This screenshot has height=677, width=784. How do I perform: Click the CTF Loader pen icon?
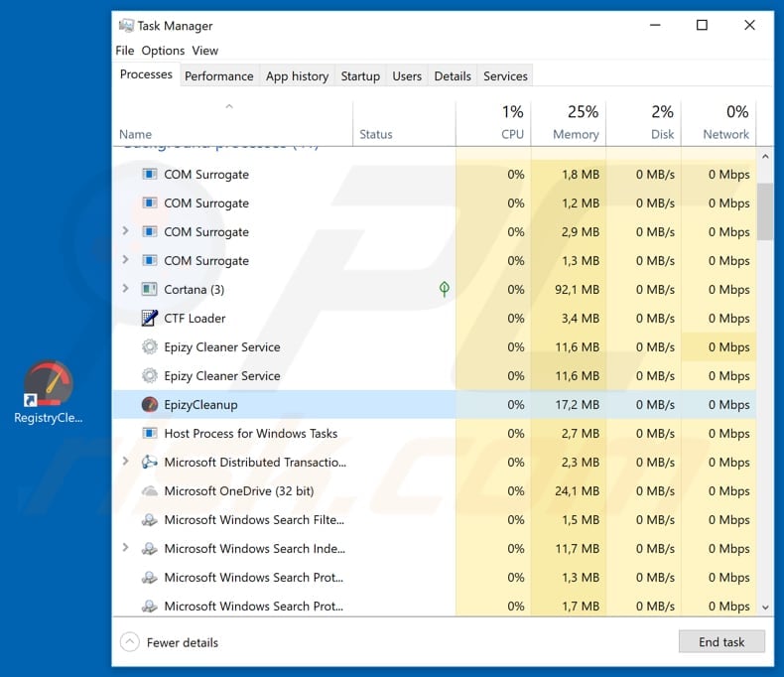point(150,318)
